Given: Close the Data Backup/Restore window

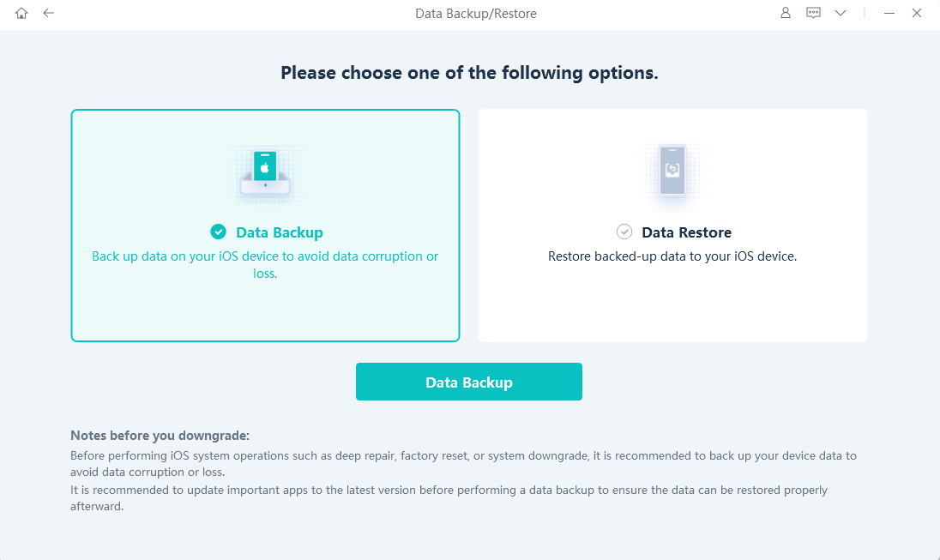Looking at the screenshot, I should coord(917,13).
